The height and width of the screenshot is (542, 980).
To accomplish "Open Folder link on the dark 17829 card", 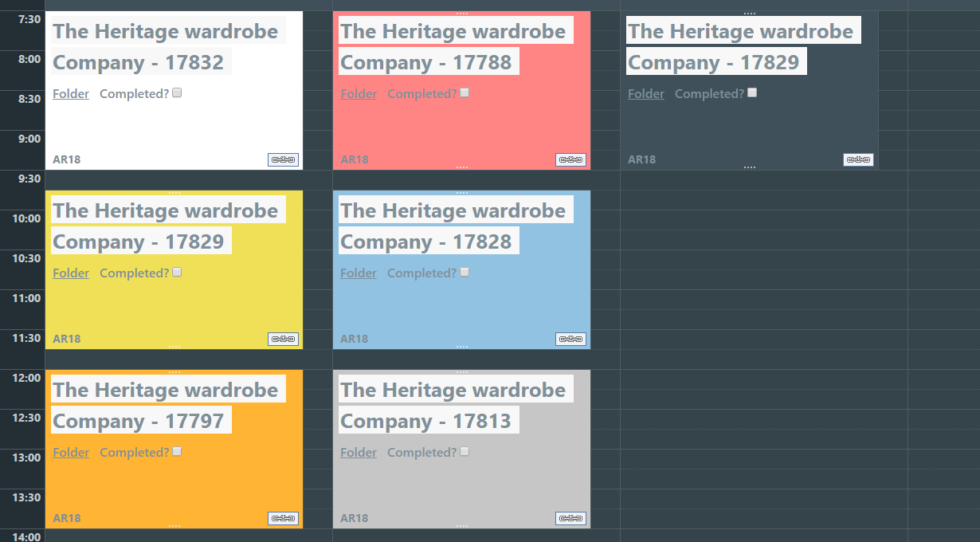I will [x=646, y=93].
